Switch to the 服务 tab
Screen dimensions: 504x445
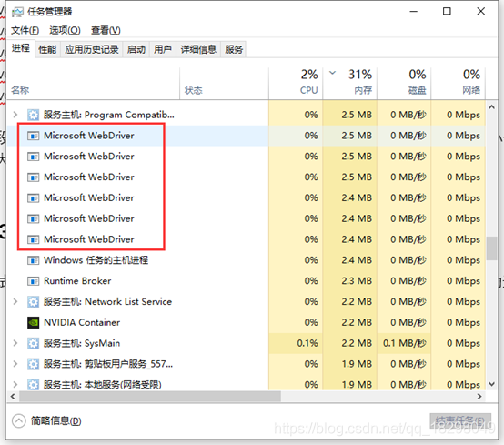tap(234, 49)
